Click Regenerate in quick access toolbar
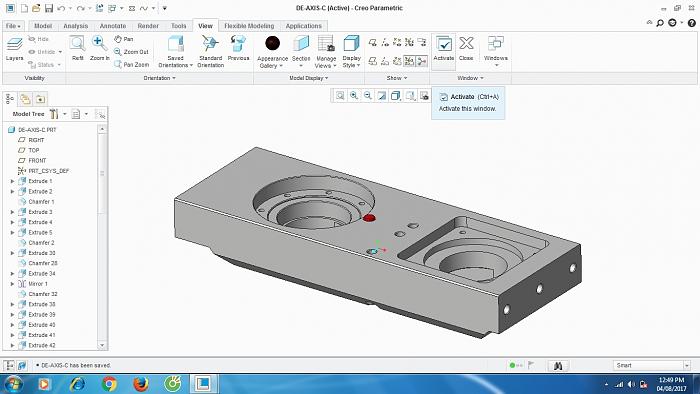700x394 pixels. (x=100, y=8)
